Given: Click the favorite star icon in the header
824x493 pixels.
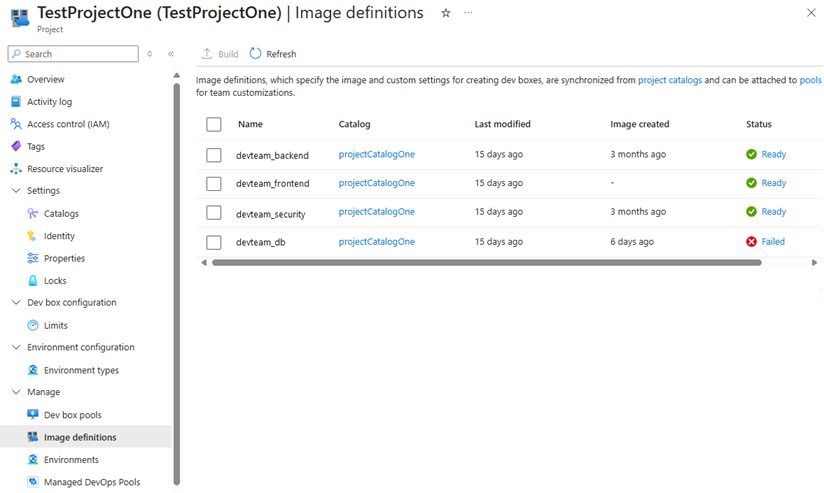Looking at the screenshot, I should click(446, 13).
